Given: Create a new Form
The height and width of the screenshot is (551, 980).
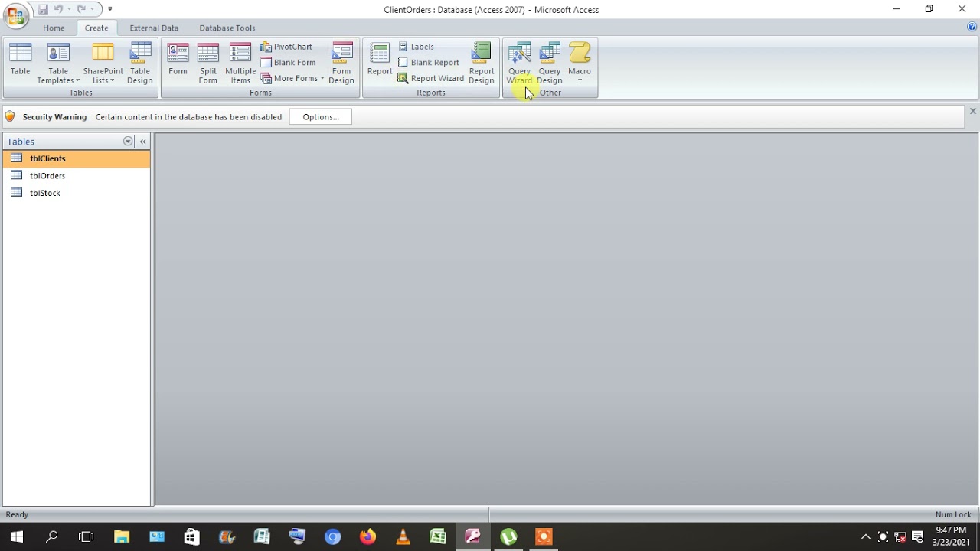Looking at the screenshot, I should pyautogui.click(x=178, y=60).
